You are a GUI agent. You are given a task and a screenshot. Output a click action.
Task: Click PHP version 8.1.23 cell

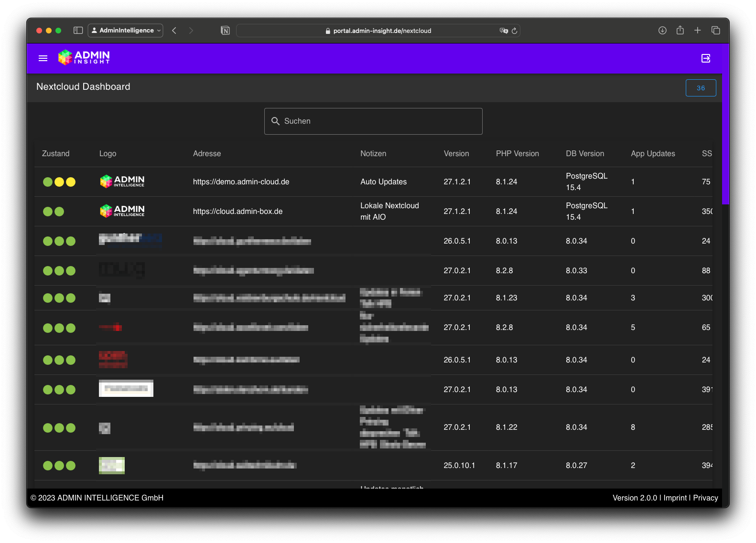click(x=507, y=298)
